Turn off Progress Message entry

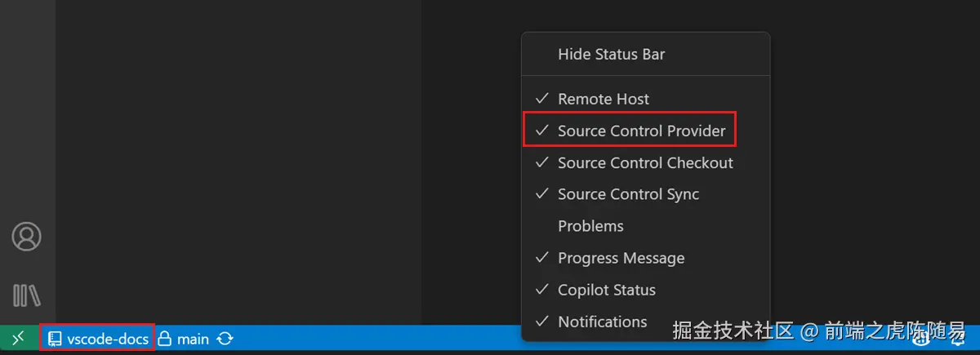621,258
